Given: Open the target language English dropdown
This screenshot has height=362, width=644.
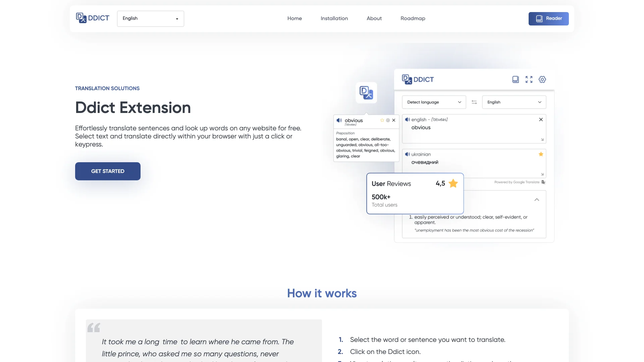Looking at the screenshot, I should (x=514, y=102).
